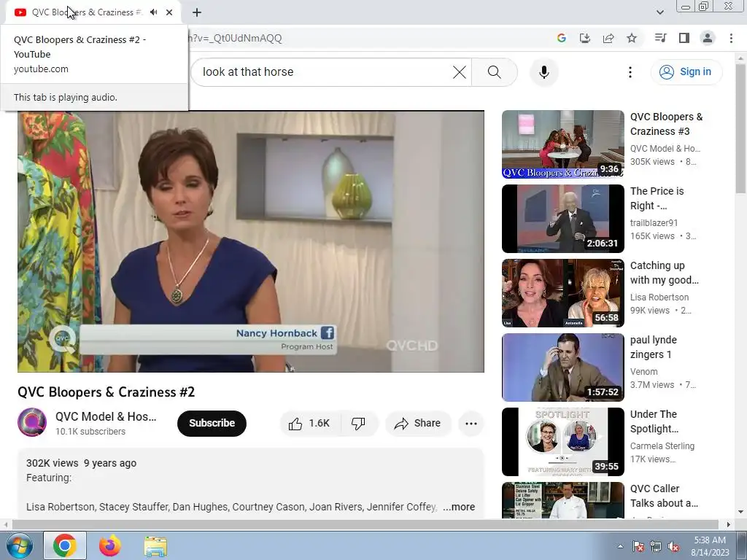The height and width of the screenshot is (560, 747).
Task: Open a new browser tab
Action: 197,12
